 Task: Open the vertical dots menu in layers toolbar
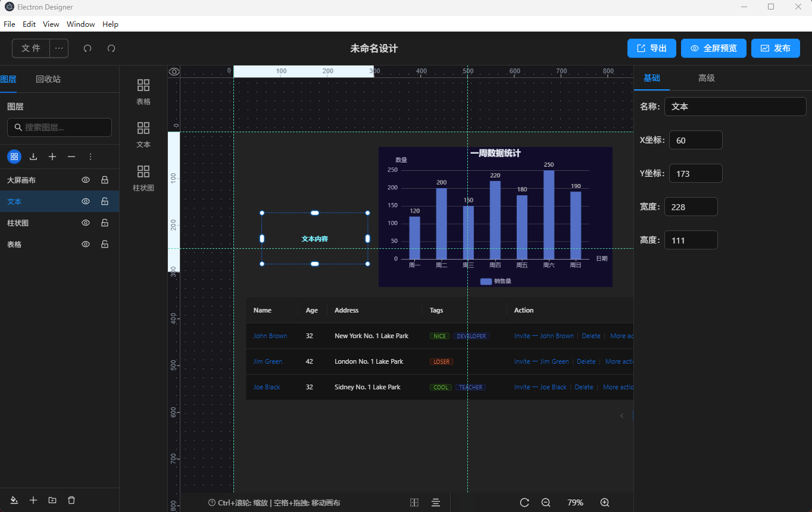(x=90, y=157)
